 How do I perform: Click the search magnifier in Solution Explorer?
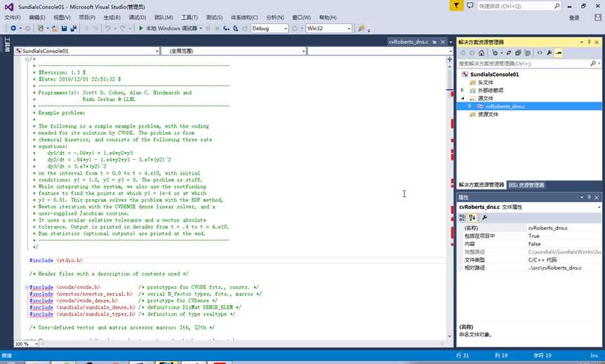tap(593, 63)
